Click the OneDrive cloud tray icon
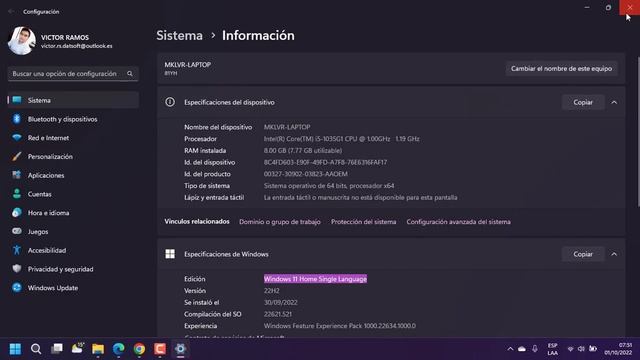Image resolution: width=640 pixels, height=360 pixels. [522, 349]
